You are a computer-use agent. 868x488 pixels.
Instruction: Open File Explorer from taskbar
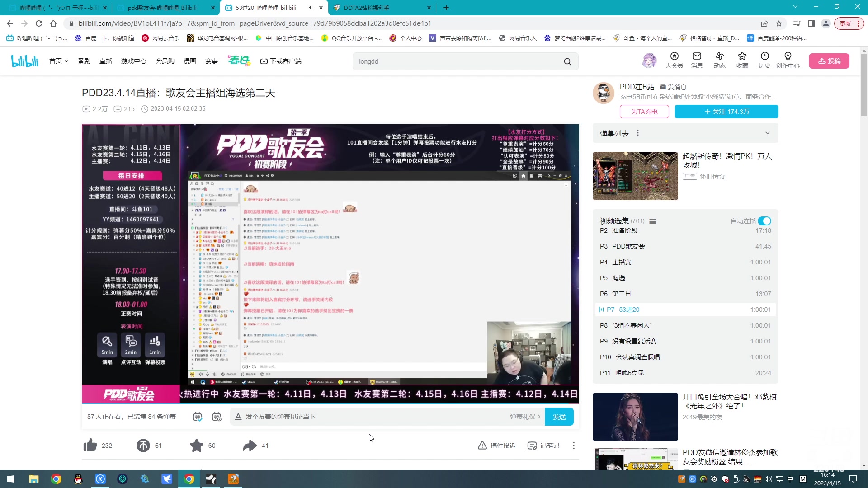click(33, 479)
